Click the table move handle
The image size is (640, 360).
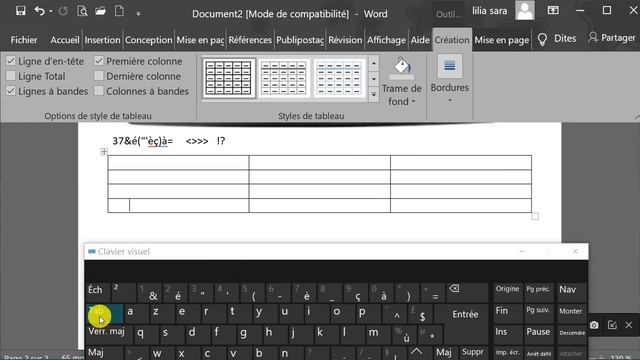[x=104, y=152]
